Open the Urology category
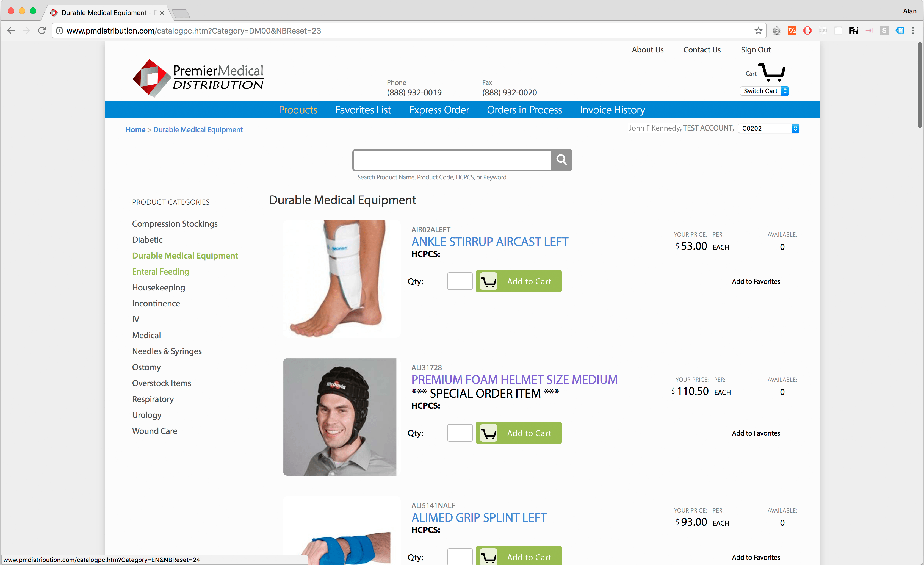 [x=146, y=415]
